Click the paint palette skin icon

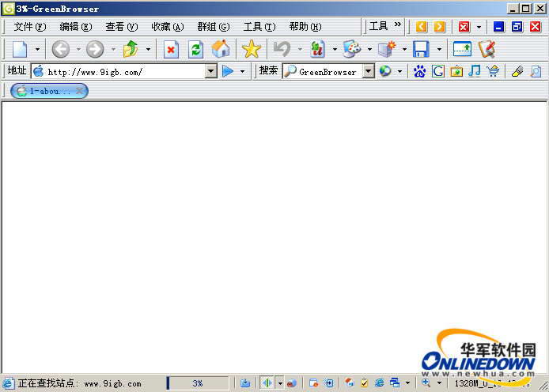(352, 49)
